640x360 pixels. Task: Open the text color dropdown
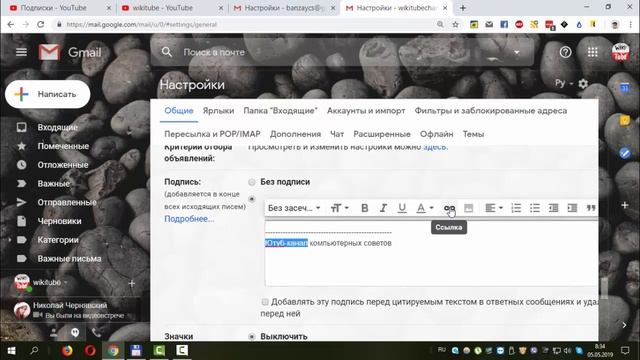point(424,208)
